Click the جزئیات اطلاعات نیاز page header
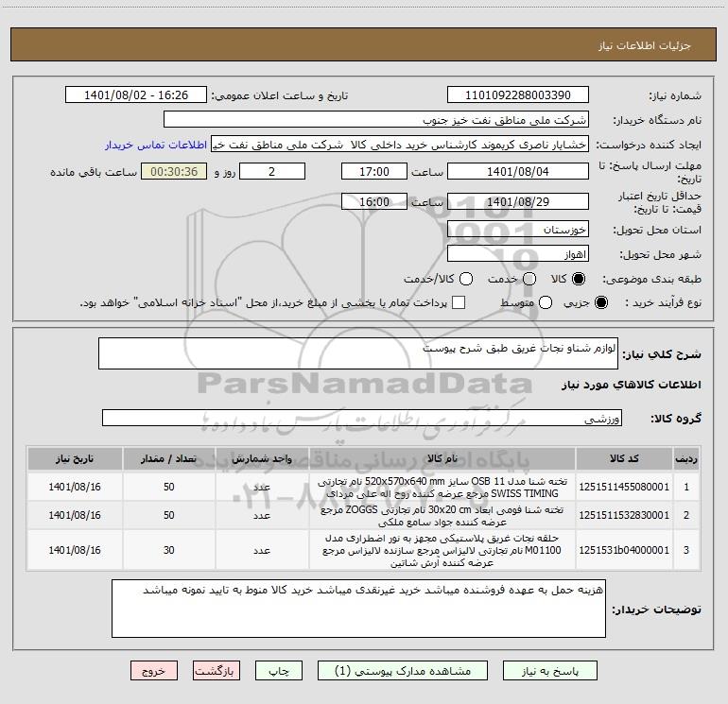This screenshot has height=704, width=728. (x=645, y=45)
